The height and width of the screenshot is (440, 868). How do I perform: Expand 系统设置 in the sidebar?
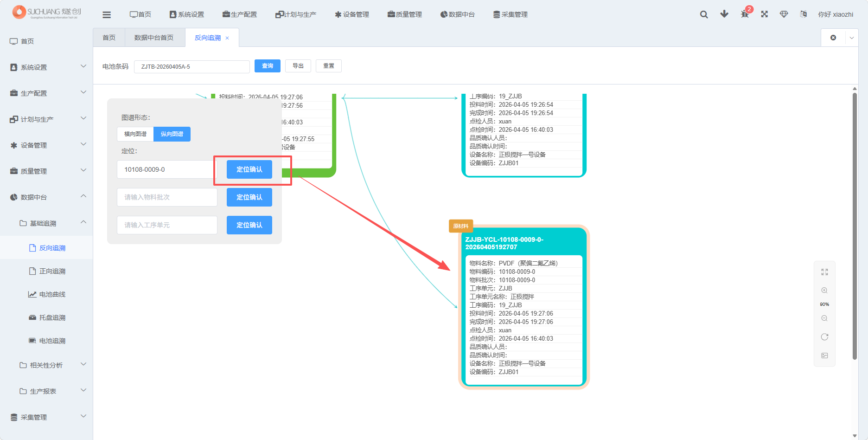click(x=46, y=67)
